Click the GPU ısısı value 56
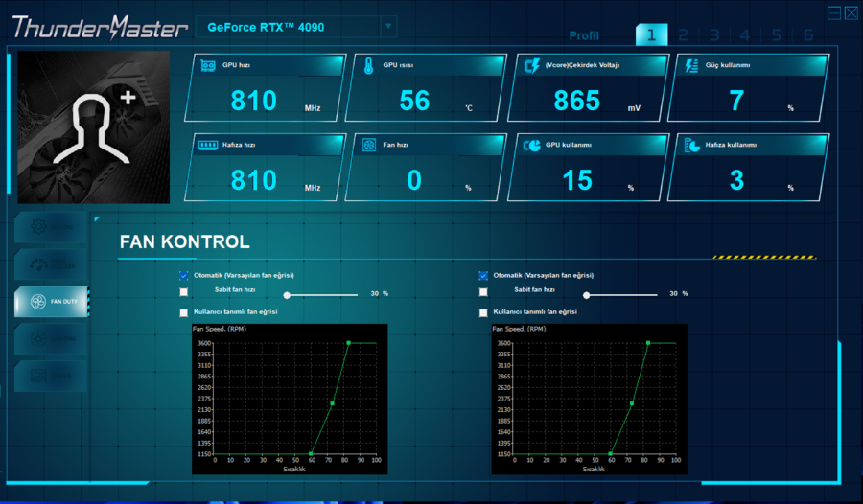Image resolution: width=863 pixels, height=504 pixels. tap(414, 101)
